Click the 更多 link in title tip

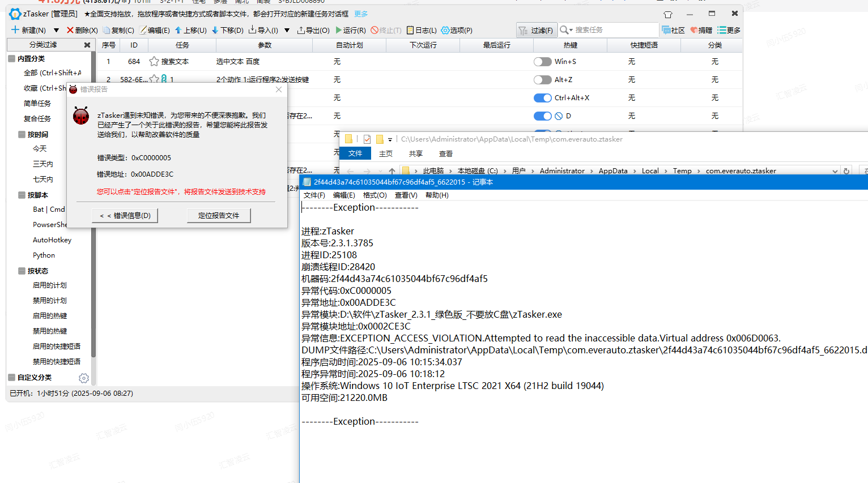361,14
